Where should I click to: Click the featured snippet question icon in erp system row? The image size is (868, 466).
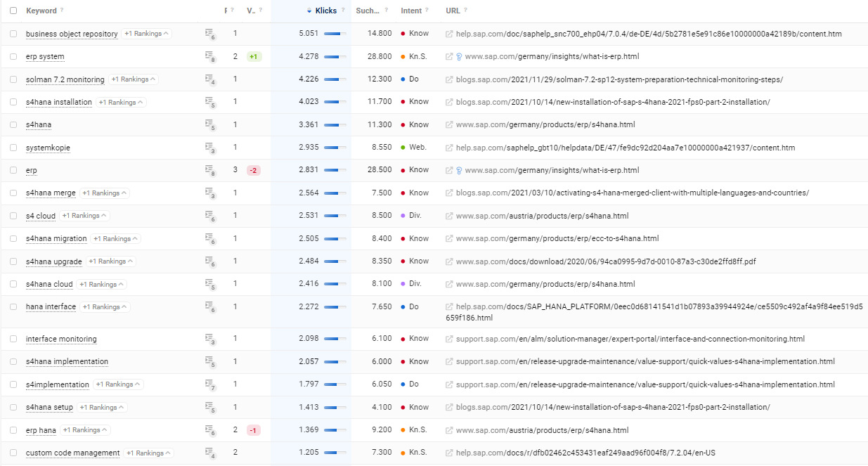pyautogui.click(x=459, y=56)
